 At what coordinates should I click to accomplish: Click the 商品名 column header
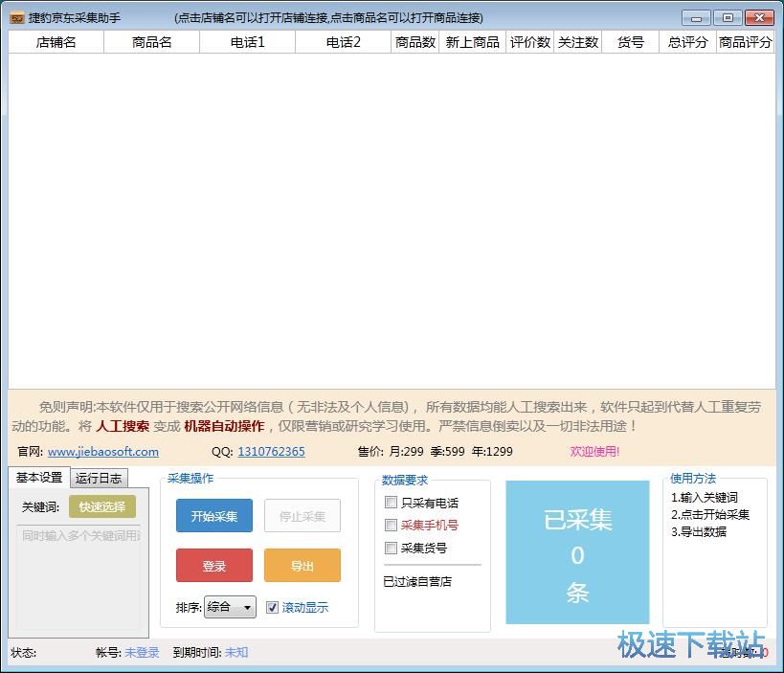[x=151, y=42]
